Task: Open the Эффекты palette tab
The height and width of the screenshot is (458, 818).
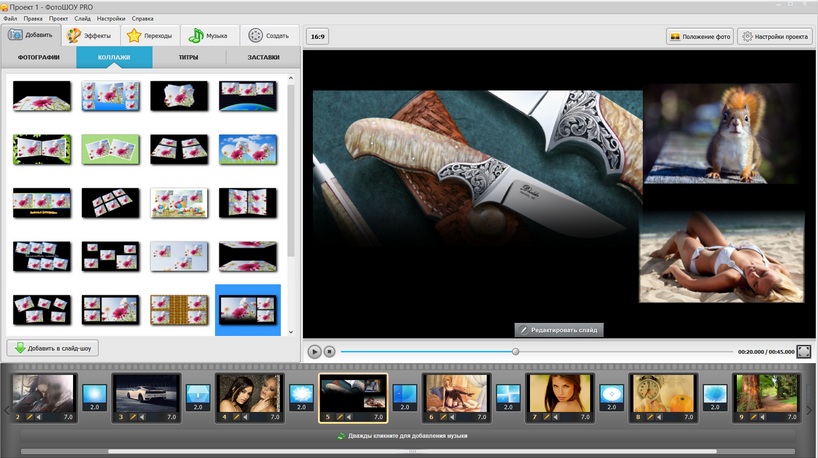Action: pyautogui.click(x=89, y=35)
